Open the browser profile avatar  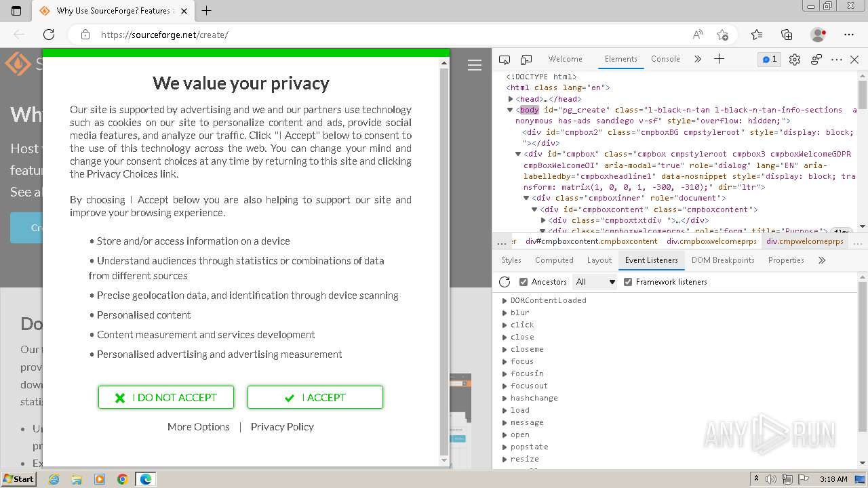click(818, 35)
